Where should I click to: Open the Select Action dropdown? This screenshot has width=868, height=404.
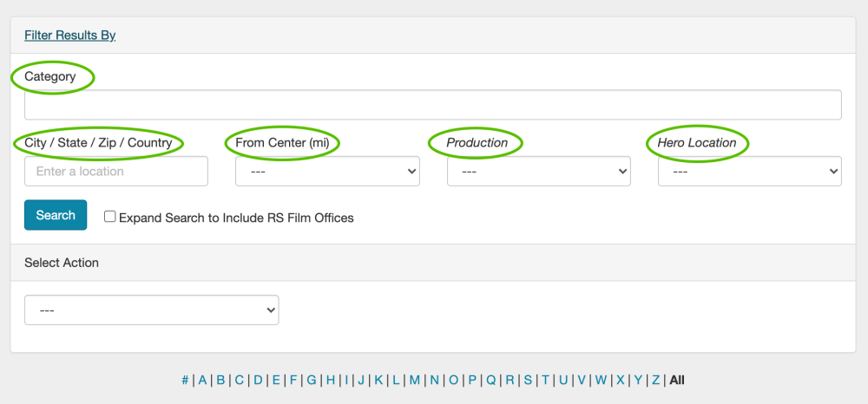[152, 310]
